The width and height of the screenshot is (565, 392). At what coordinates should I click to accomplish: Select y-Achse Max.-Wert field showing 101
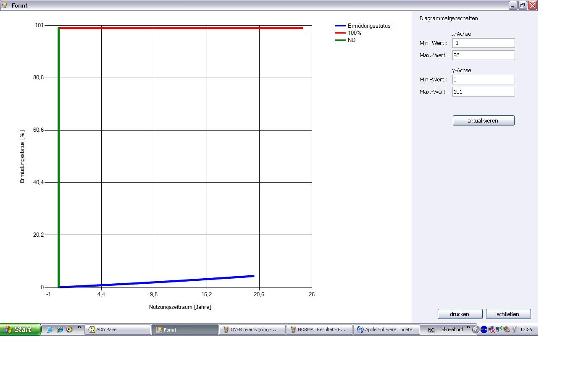tap(484, 91)
